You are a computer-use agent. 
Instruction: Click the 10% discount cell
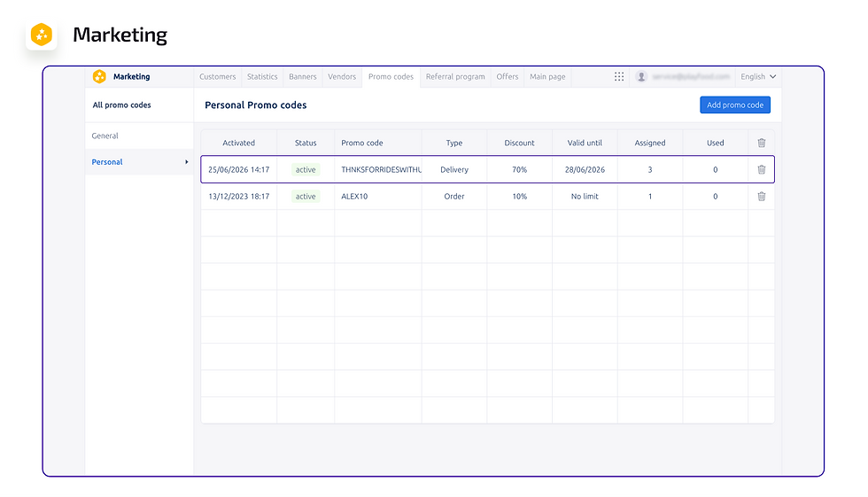click(x=519, y=196)
